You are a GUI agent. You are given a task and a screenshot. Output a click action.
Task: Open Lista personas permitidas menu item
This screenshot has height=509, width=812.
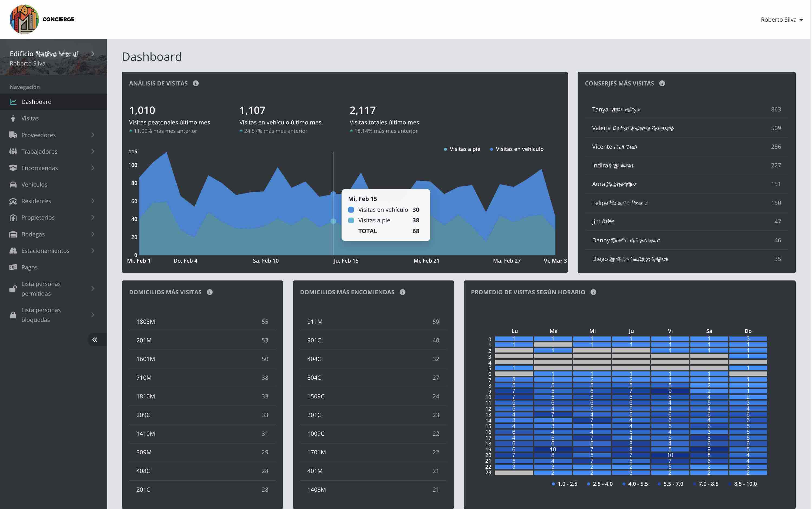[54, 289]
